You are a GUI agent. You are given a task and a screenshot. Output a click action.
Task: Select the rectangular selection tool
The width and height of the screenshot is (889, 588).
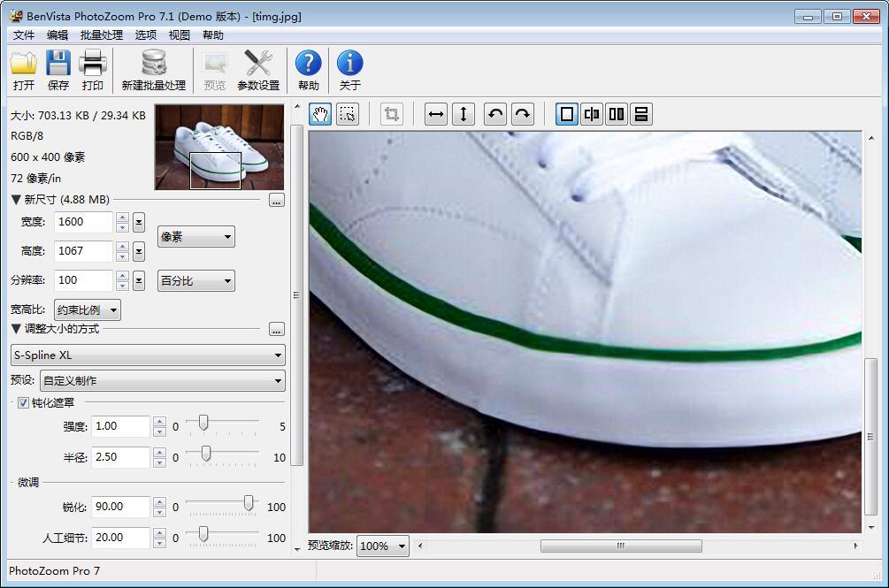point(348,114)
